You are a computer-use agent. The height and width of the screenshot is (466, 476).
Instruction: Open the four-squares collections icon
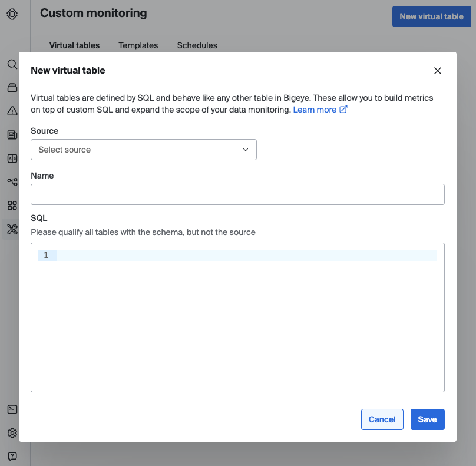tap(12, 206)
